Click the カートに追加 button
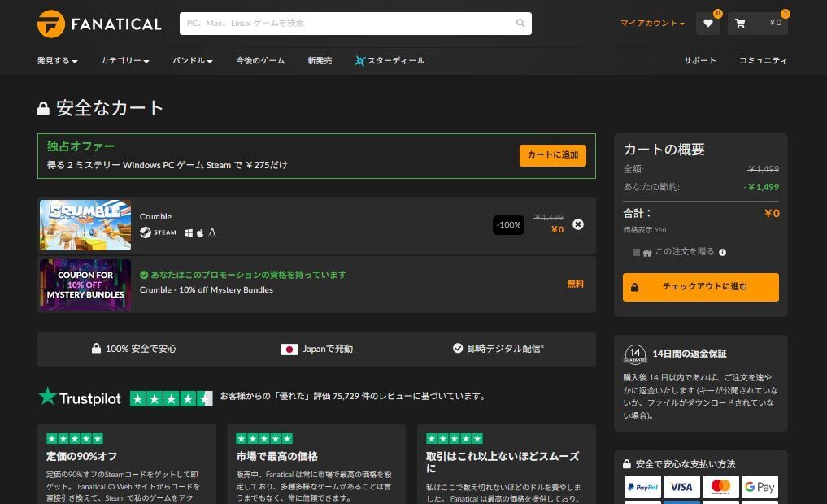The width and height of the screenshot is (827, 504). pyautogui.click(x=553, y=155)
